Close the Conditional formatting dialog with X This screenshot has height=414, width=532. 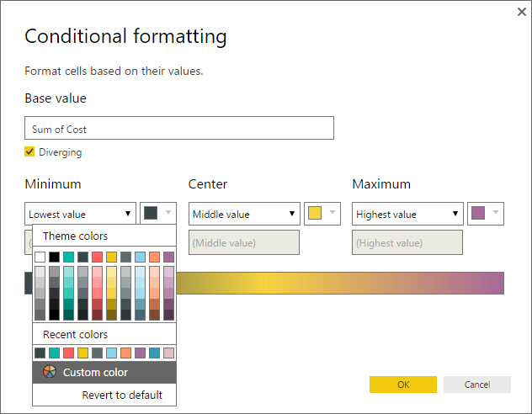[x=521, y=12]
